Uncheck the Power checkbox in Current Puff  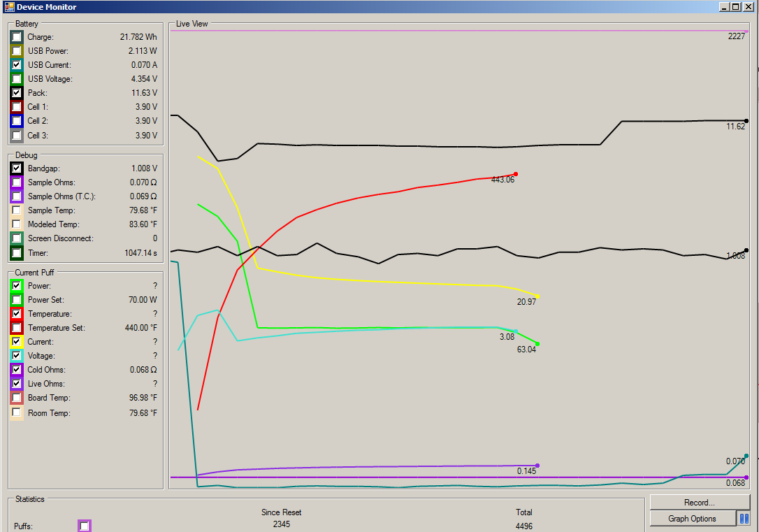16,286
